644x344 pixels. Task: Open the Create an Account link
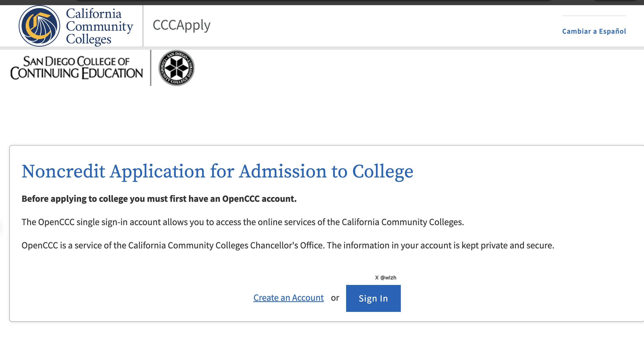[x=288, y=298]
